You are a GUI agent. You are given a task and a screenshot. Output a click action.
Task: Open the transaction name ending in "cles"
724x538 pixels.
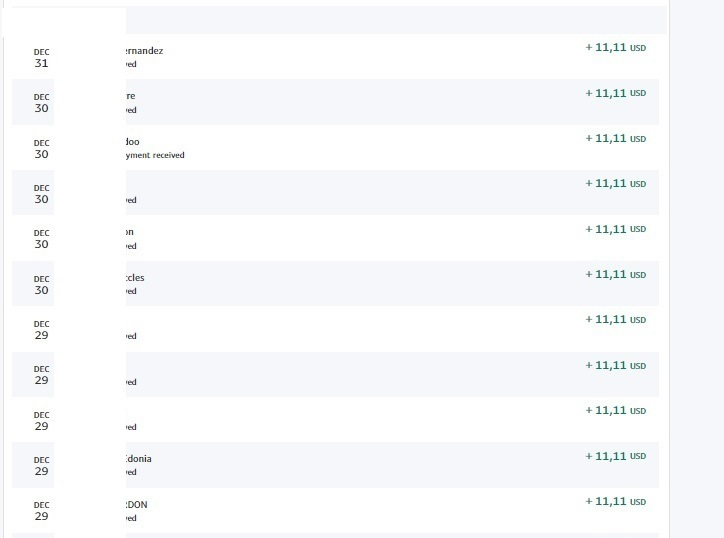coord(135,277)
